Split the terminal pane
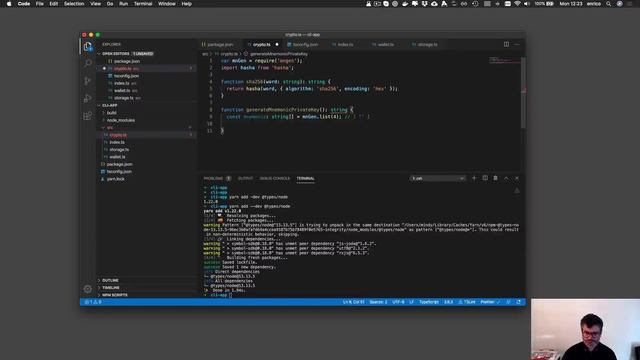The width and height of the screenshot is (640, 360). coord(485,178)
